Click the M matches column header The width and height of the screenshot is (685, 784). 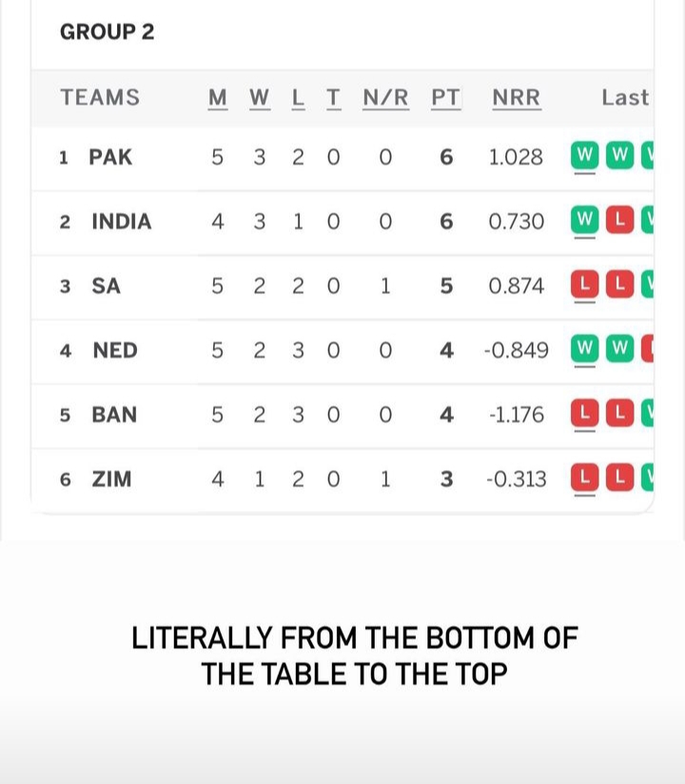pos(218,98)
